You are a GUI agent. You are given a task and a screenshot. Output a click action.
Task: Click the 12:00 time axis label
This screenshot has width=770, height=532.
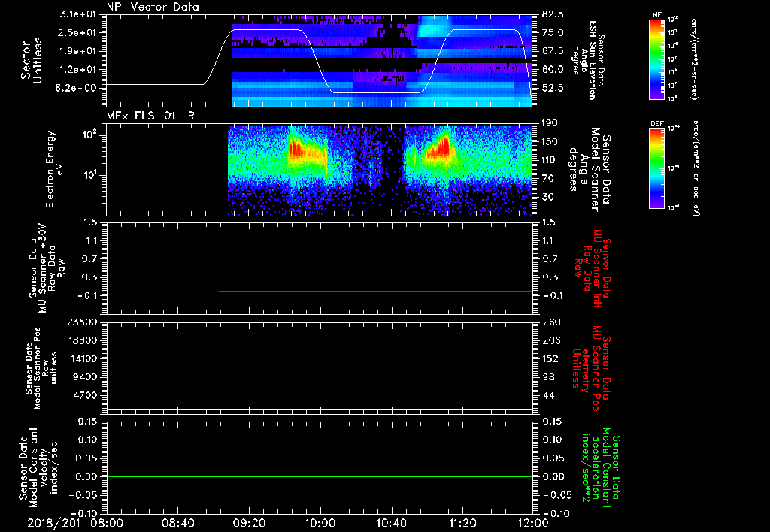tap(533, 523)
